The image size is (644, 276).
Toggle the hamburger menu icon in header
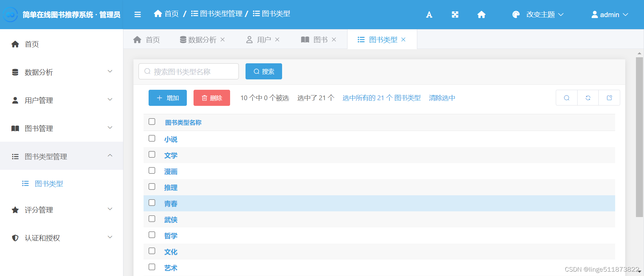[138, 14]
